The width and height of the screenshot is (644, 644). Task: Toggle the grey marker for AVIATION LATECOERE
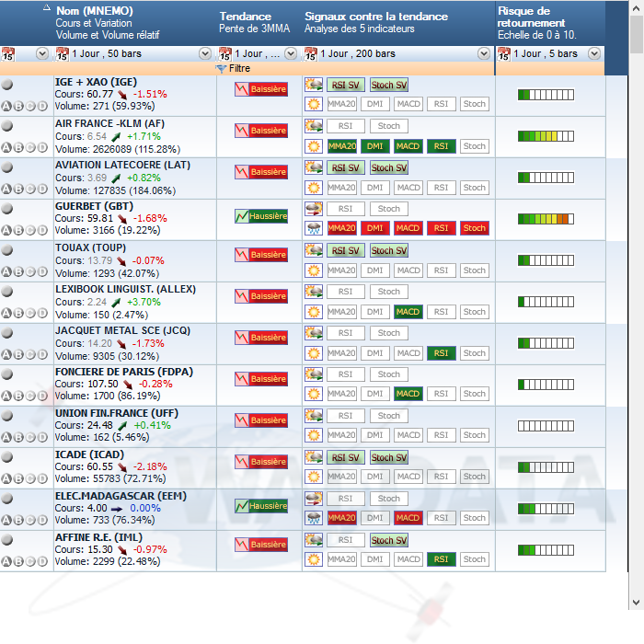point(6,167)
